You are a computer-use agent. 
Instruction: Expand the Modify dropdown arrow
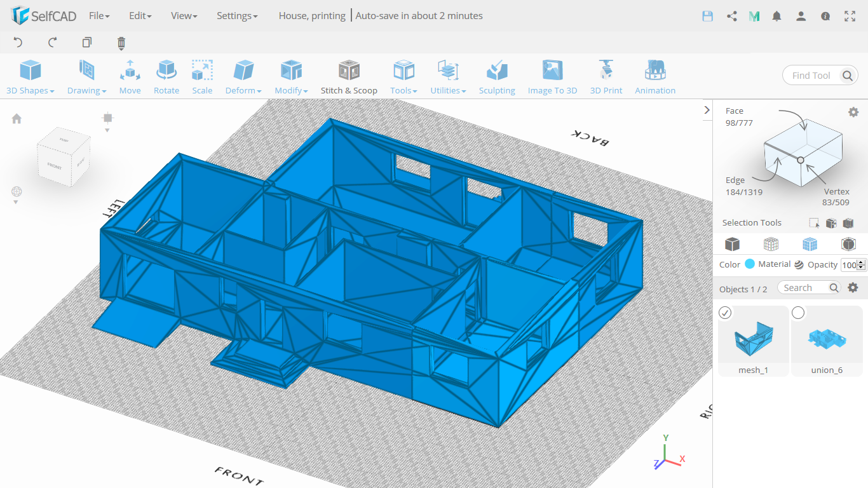306,91
